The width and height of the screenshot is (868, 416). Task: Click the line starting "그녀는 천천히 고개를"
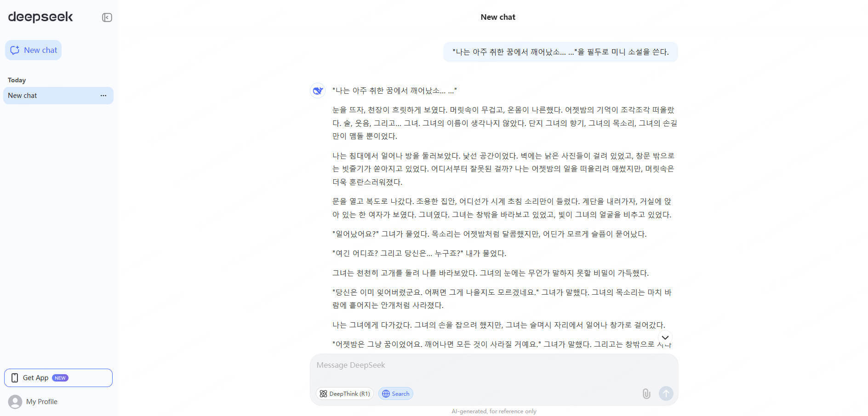click(x=490, y=273)
